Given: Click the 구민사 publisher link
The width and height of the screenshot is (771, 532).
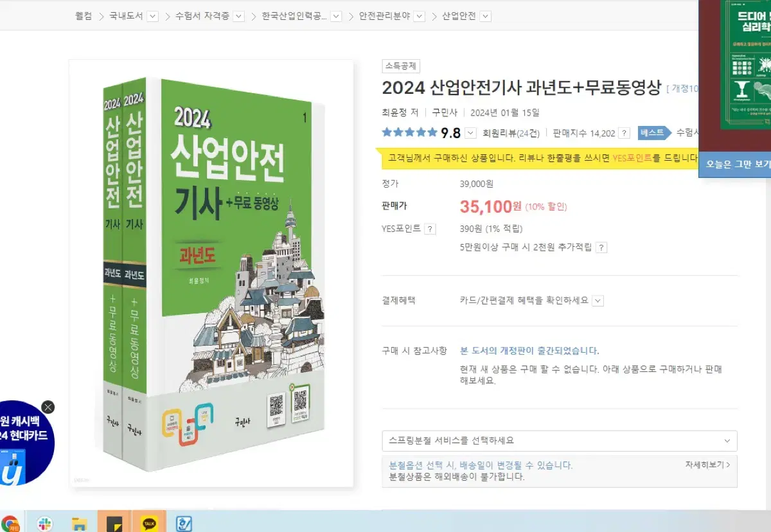Looking at the screenshot, I should coord(445,112).
